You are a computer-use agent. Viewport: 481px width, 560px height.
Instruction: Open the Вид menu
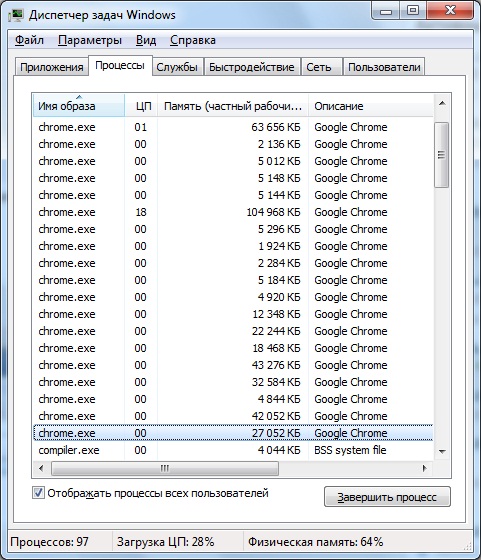coord(146,40)
